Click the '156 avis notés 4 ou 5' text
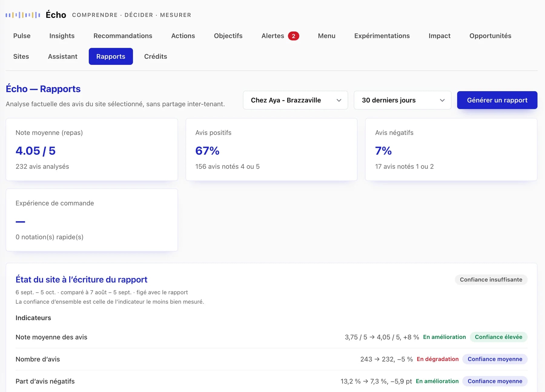Viewport: 545px width, 392px height. (227, 167)
